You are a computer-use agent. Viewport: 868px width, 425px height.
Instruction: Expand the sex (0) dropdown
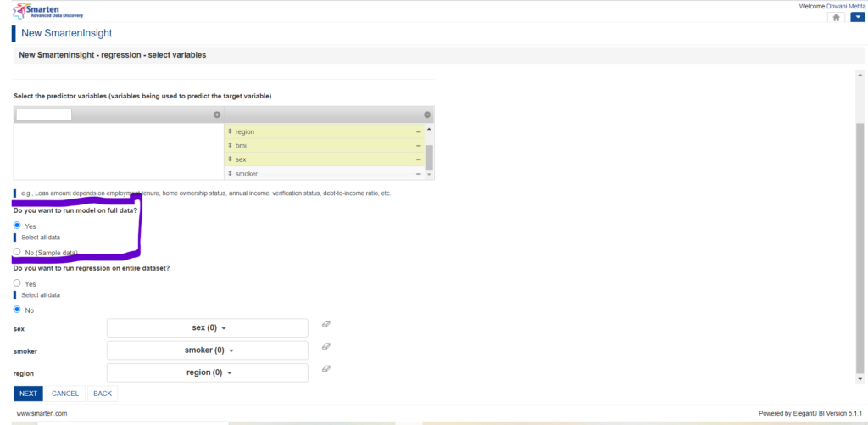pyautogui.click(x=208, y=328)
